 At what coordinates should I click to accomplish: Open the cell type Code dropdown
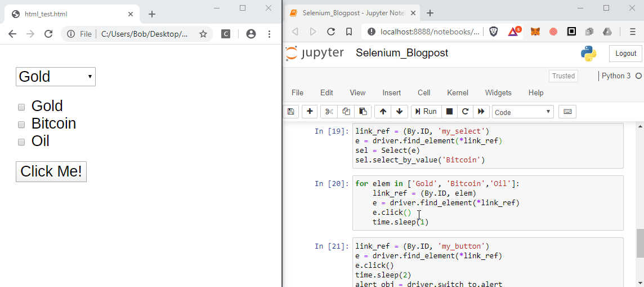point(523,112)
